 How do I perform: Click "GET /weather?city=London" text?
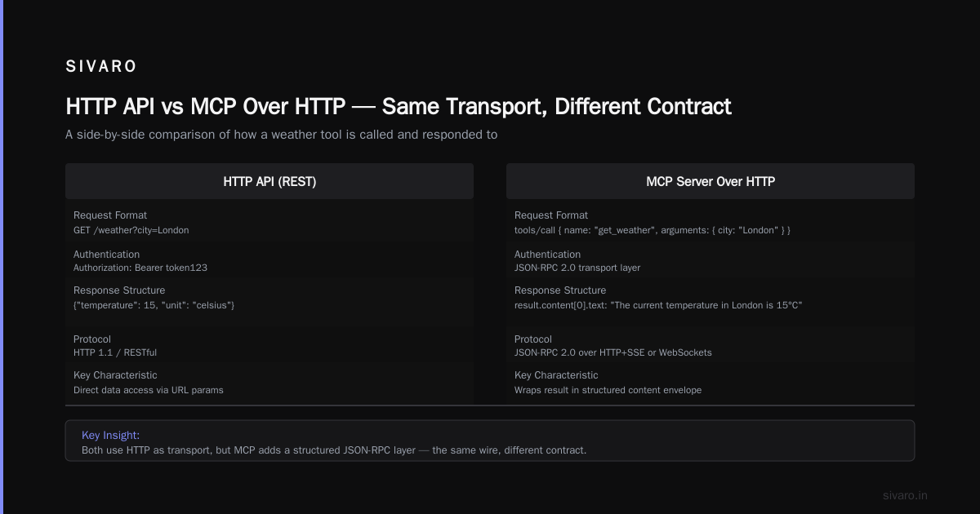[x=131, y=230]
